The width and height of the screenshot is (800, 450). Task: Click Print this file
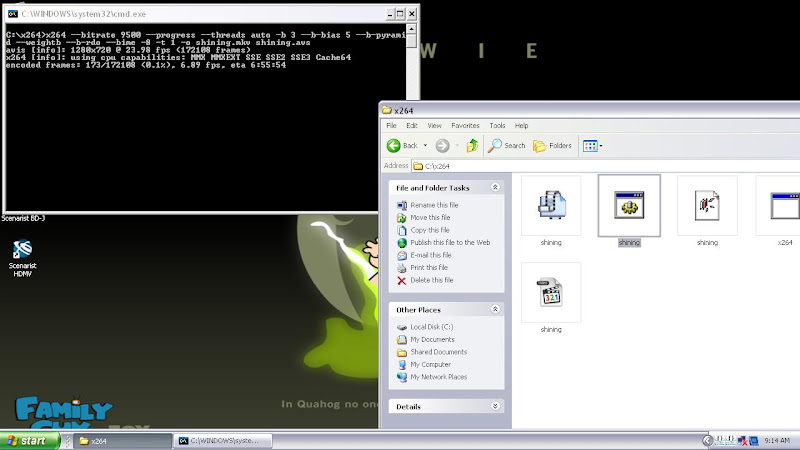[x=429, y=267]
